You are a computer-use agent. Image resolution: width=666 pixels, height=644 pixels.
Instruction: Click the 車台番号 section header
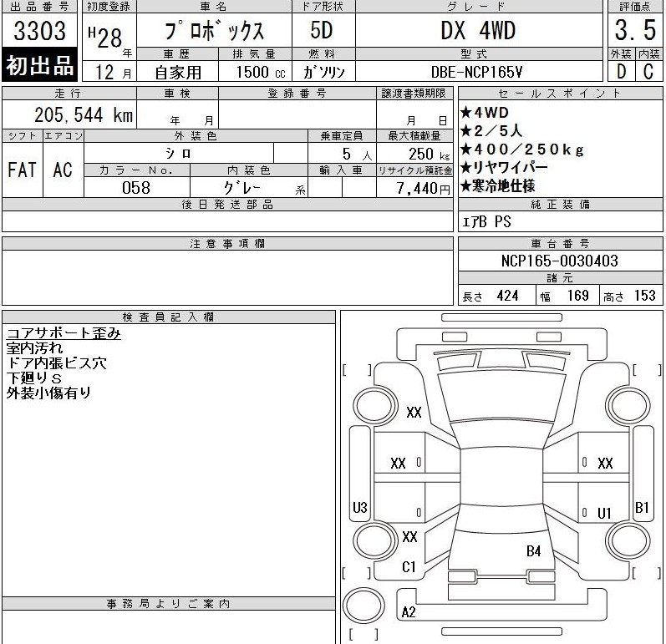click(560, 244)
